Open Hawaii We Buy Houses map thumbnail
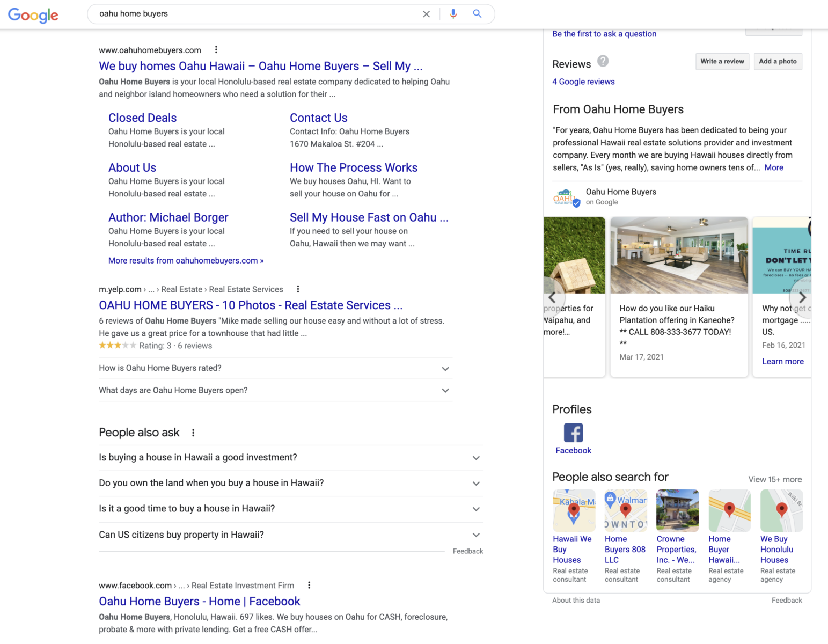828x644 pixels. [x=574, y=510]
